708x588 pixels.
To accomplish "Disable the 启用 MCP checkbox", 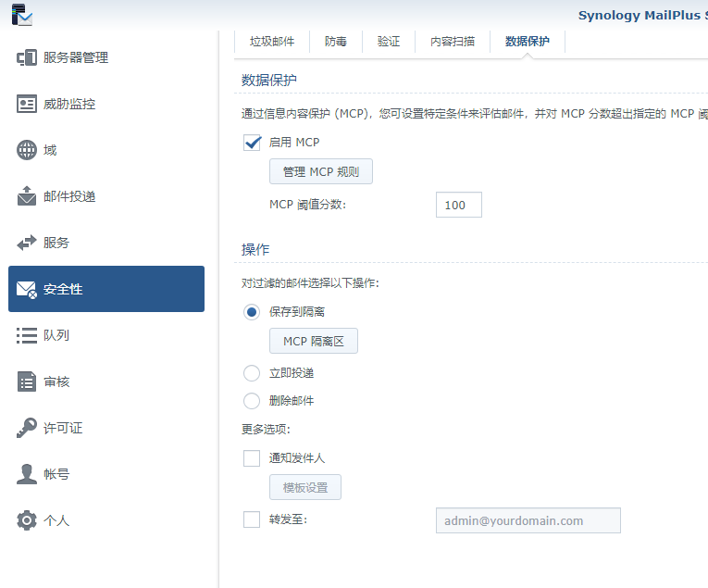I will [x=252, y=143].
